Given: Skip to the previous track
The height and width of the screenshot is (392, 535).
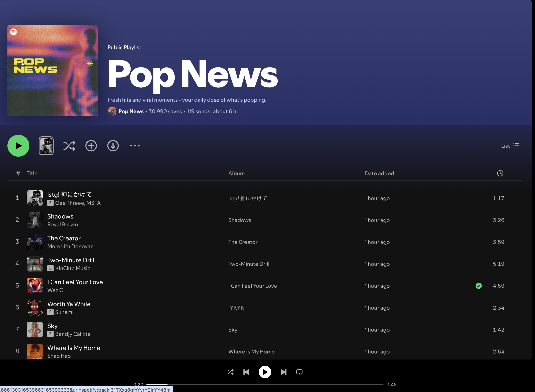Looking at the screenshot, I should pyautogui.click(x=246, y=372).
